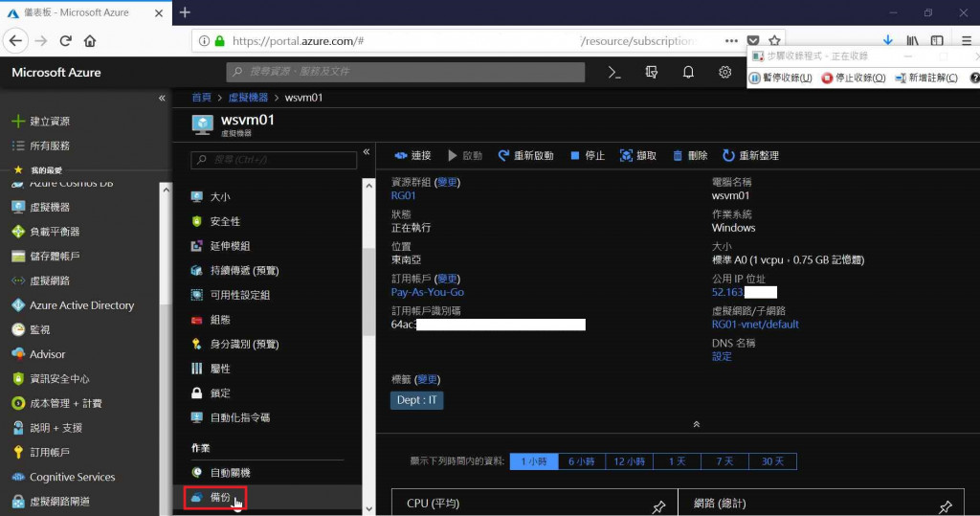The image size is (980, 516).
Task: Open portal settings via the gear icon
Action: pos(725,73)
